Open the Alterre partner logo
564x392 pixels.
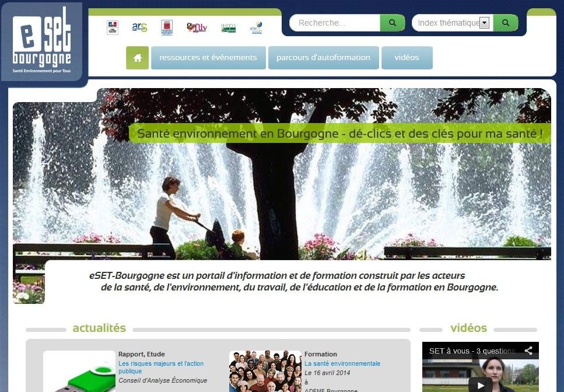point(256,27)
